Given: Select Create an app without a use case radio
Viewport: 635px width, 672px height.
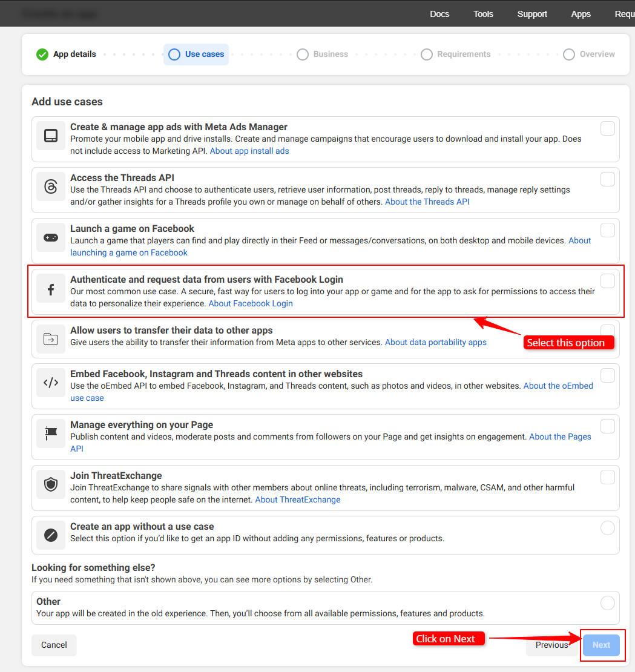Looking at the screenshot, I should [x=607, y=528].
